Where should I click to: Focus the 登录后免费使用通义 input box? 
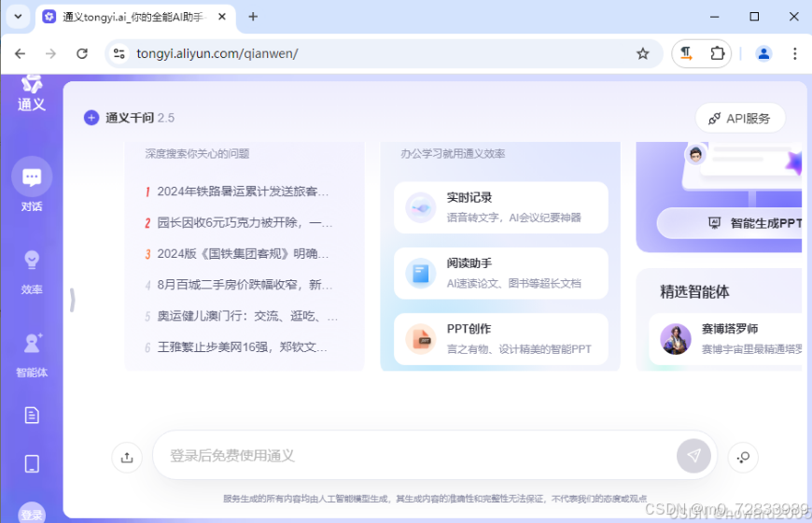tap(414, 455)
